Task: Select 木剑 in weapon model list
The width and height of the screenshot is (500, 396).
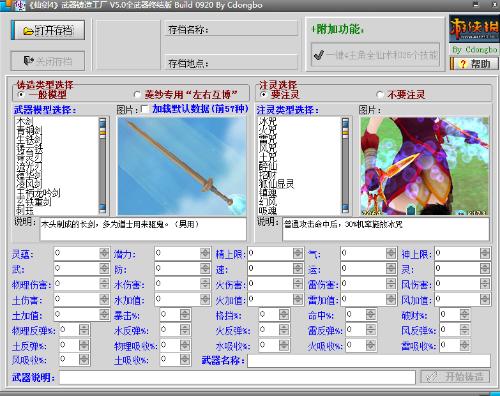Action: [x=24, y=121]
